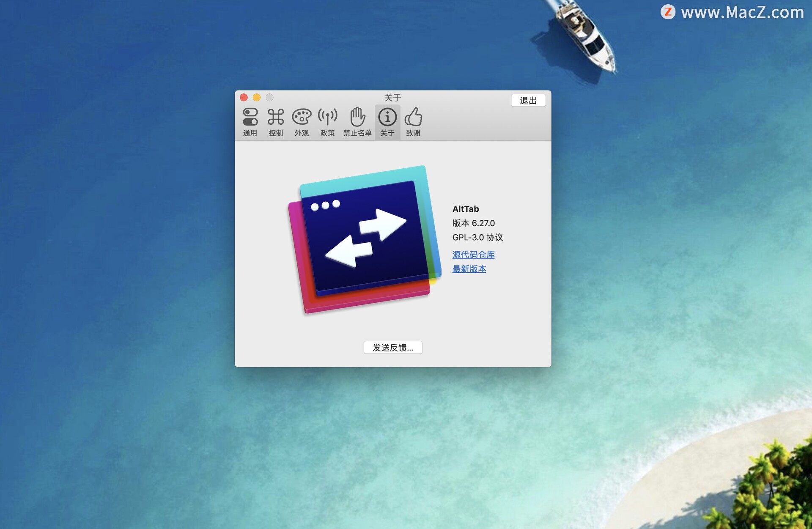Select the 政策 (Policies) antenna tab

(x=327, y=122)
